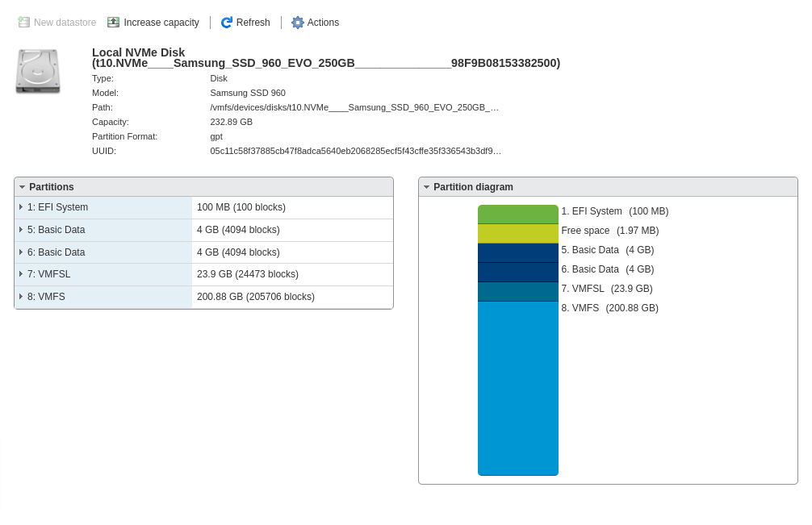The height and width of the screenshot is (525, 812).
Task: Open the Actions menu
Action: pos(323,23)
